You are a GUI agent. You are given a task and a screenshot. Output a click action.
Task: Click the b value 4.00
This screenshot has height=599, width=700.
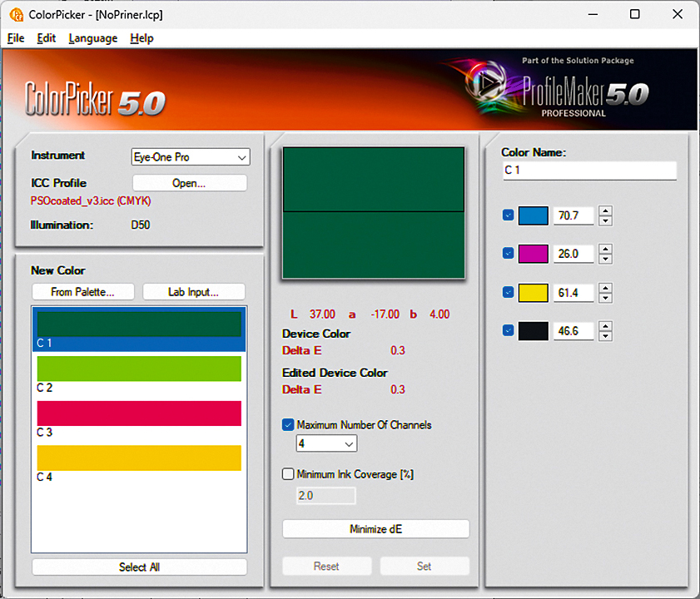click(439, 314)
